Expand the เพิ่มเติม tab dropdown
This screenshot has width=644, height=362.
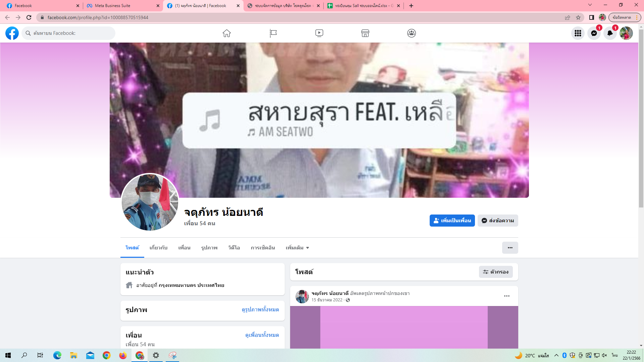pos(297,248)
